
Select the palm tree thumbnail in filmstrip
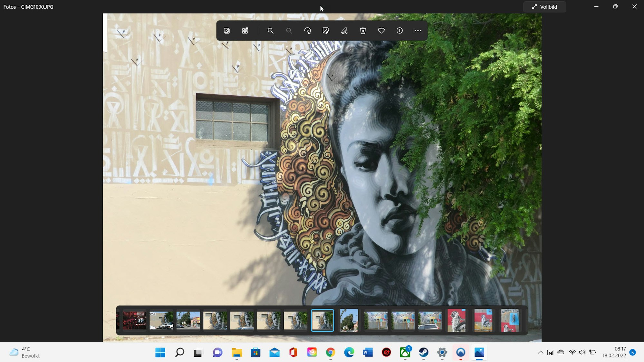pyautogui.click(x=349, y=320)
